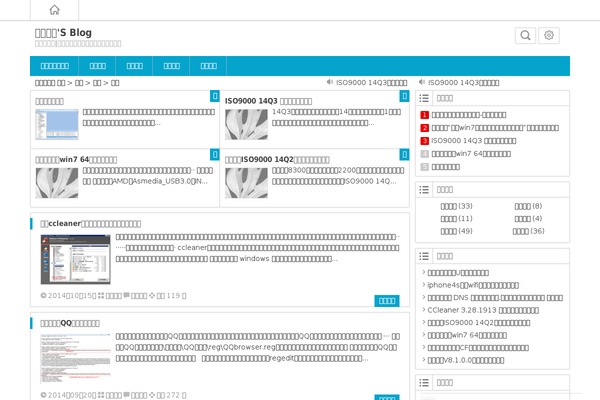Viewport: 600px width, 400px height.
Task: Click the speaker icon above the sidebar
Action: coord(422,82)
